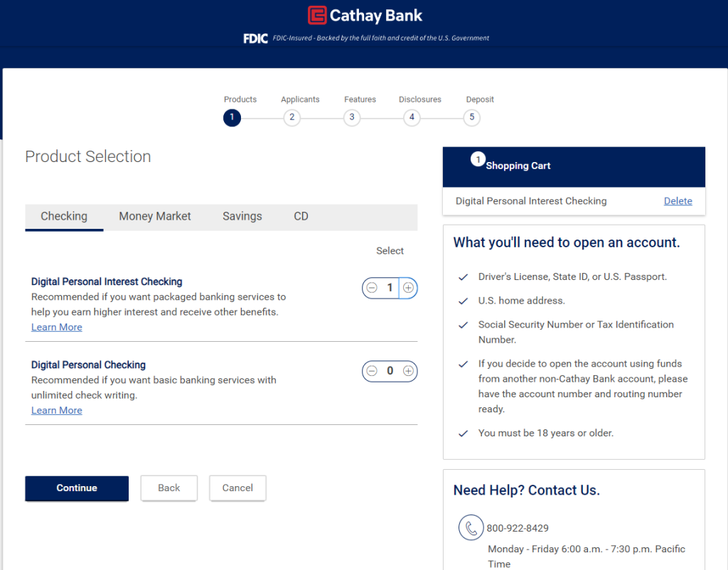Click quantity field for Interest Checking
The height and width of the screenshot is (570, 728).
pyautogui.click(x=390, y=288)
